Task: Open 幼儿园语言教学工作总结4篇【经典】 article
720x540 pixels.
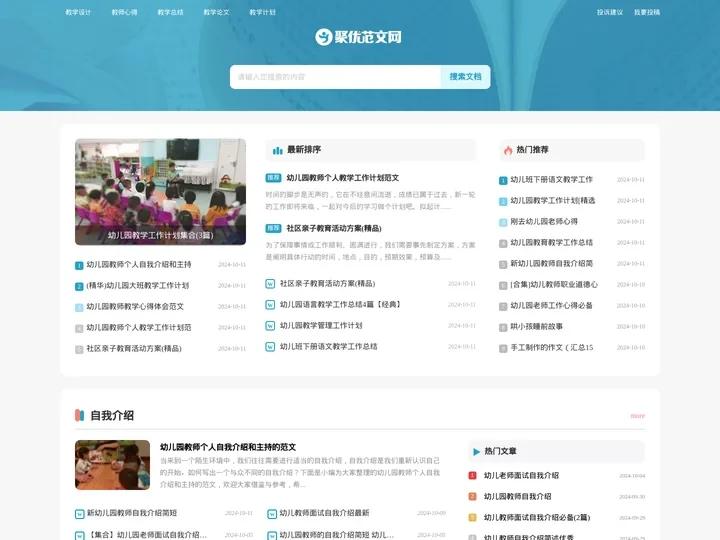Action: [x=341, y=304]
